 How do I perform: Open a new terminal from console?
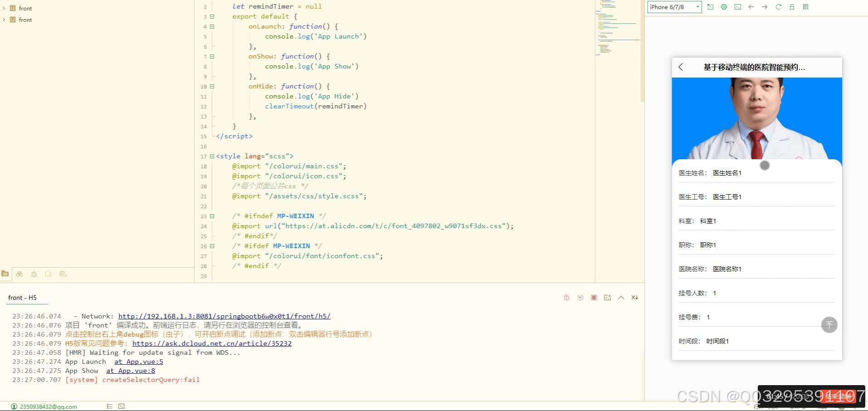(607, 298)
